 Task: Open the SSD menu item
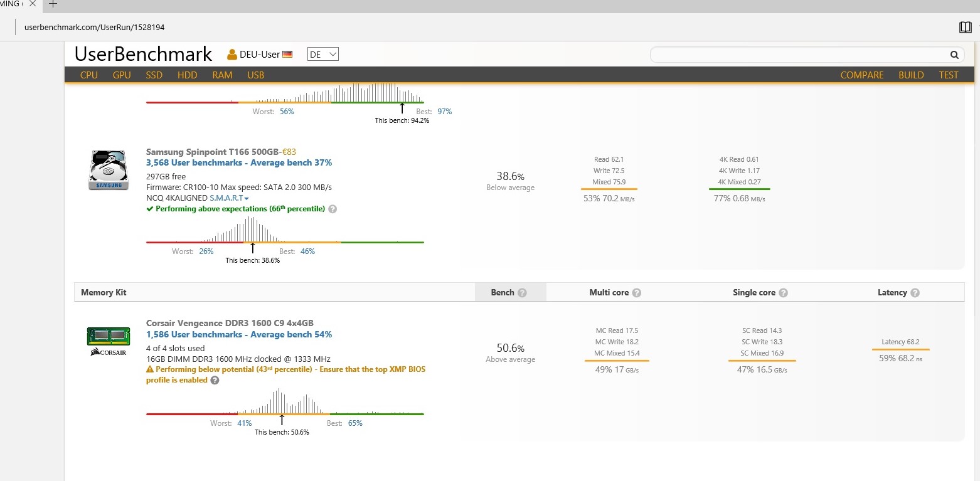pyautogui.click(x=154, y=75)
